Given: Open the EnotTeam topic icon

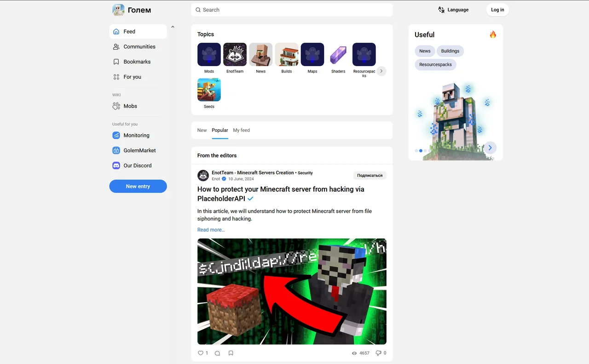Looking at the screenshot, I should pyautogui.click(x=235, y=55).
